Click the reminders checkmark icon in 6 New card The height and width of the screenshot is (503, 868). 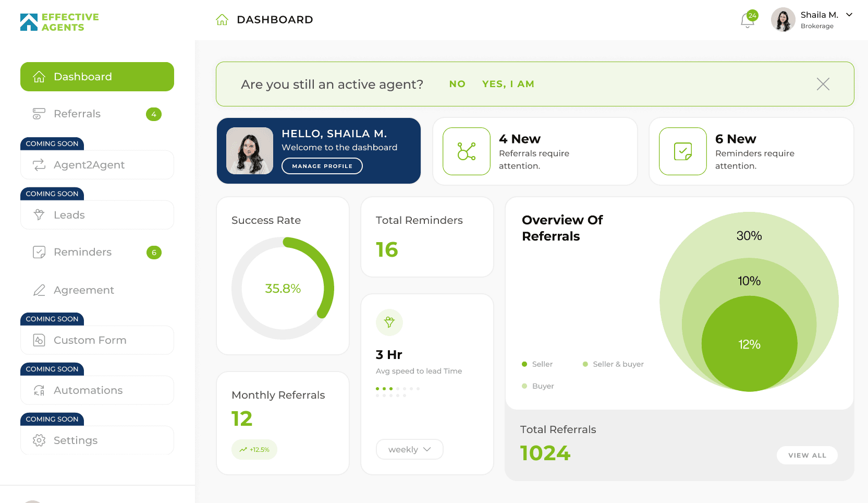click(x=682, y=151)
